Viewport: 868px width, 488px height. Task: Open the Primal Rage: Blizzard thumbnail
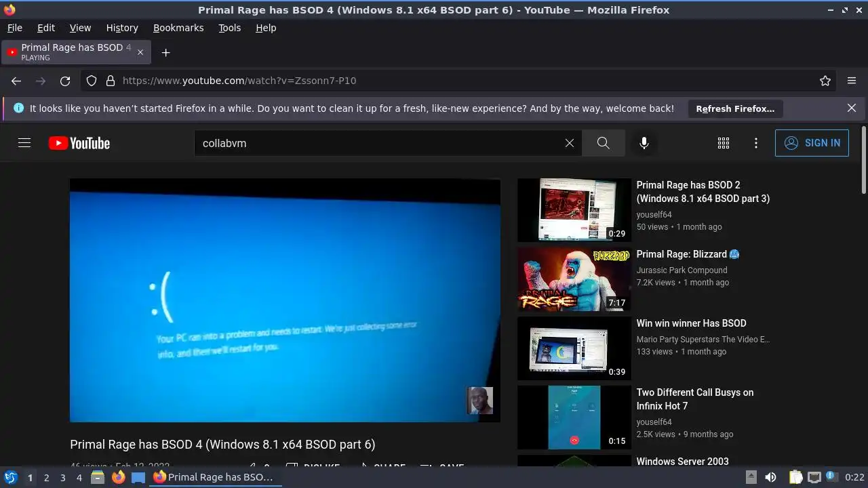[574, 279]
